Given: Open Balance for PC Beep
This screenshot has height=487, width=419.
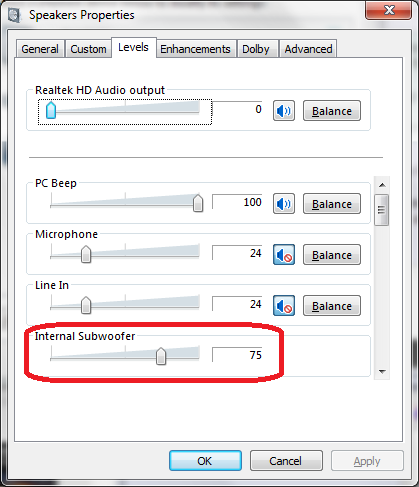Looking at the screenshot, I should [332, 203].
